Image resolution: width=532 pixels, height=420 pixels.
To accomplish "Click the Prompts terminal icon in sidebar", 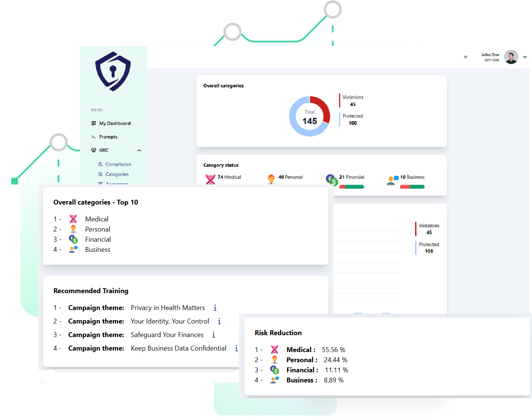I will click(93, 137).
